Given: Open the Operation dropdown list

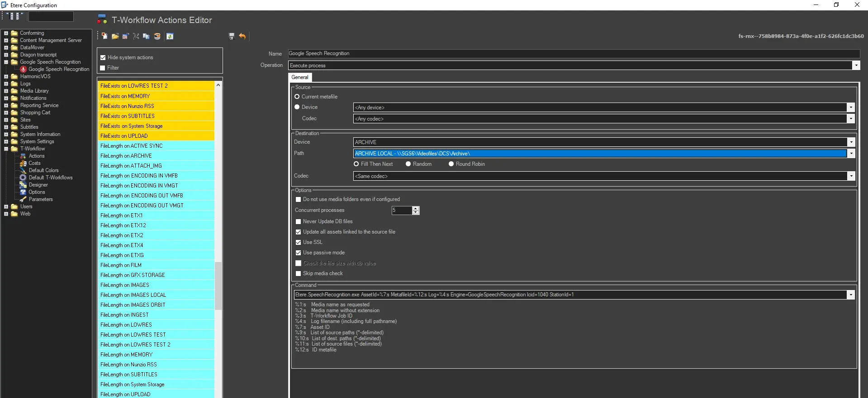Looking at the screenshot, I should tap(856, 66).
